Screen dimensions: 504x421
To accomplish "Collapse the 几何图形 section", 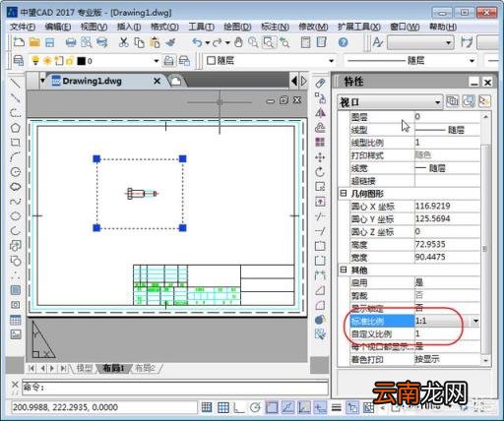I will (x=344, y=194).
